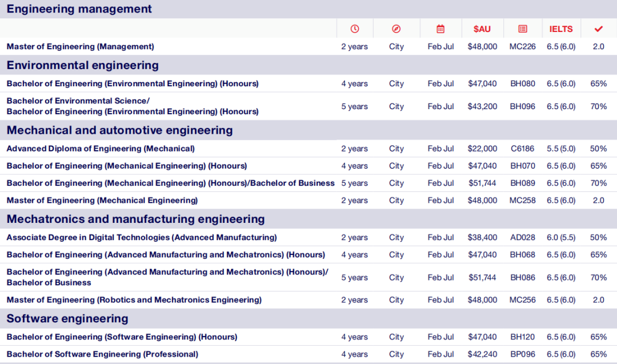Click the IELTS column header
Screen dimensions: 617x364
[x=561, y=29]
